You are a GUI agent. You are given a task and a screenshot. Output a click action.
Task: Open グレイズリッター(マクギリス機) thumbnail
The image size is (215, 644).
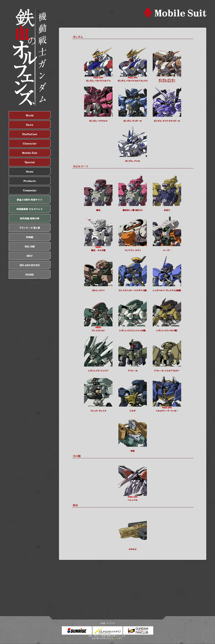[132, 272]
